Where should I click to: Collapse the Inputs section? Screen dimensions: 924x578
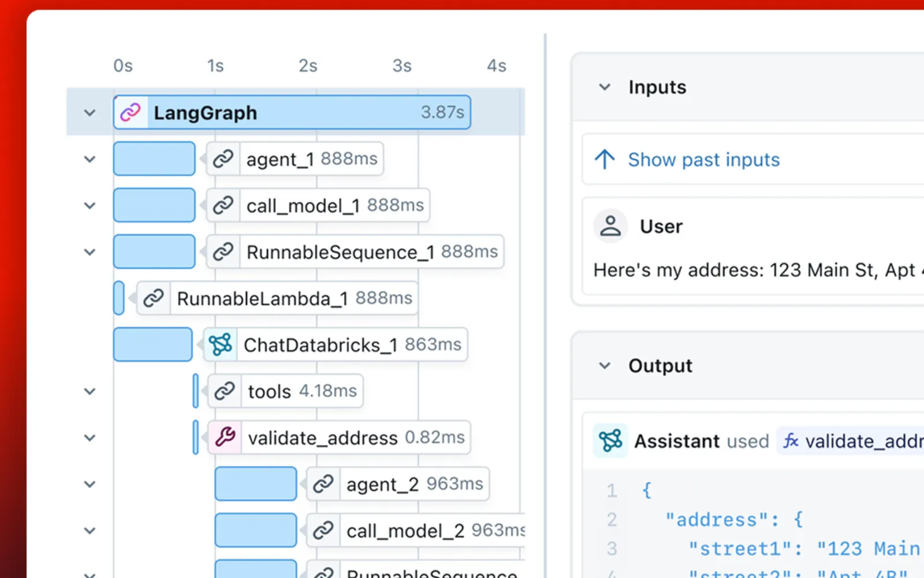[605, 87]
